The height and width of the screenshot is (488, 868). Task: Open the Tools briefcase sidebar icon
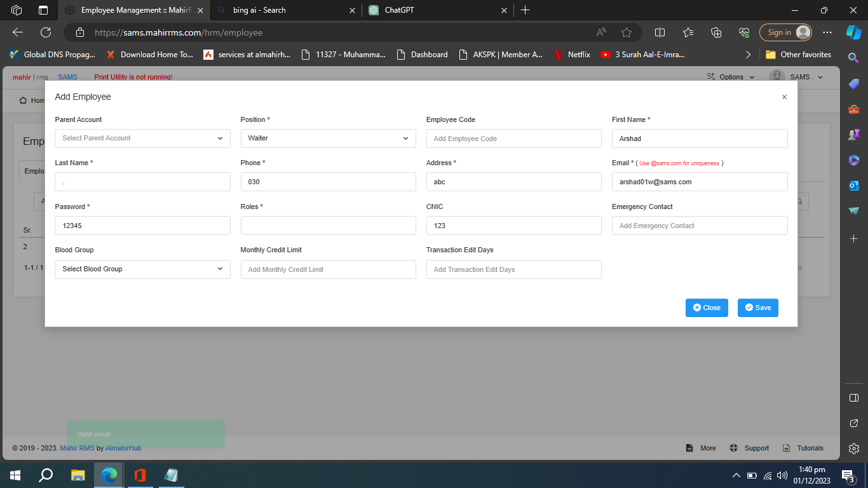point(854,109)
